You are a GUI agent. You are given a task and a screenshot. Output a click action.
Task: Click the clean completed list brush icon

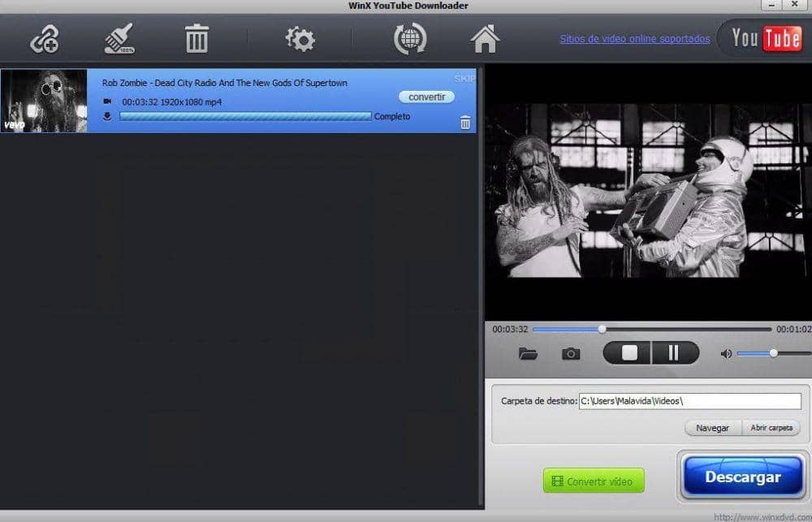119,39
